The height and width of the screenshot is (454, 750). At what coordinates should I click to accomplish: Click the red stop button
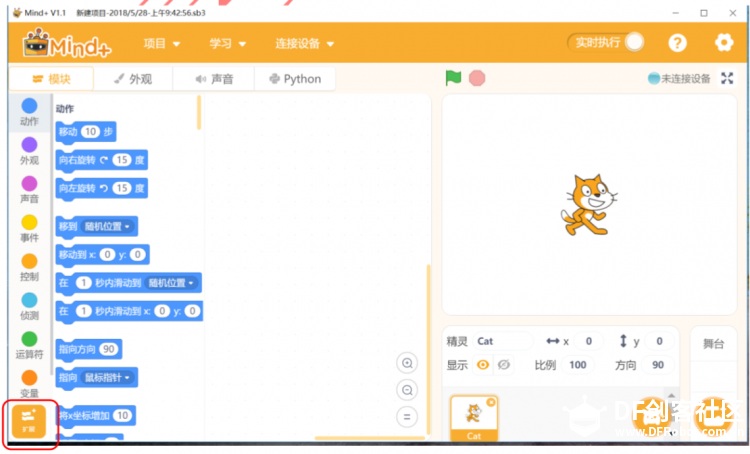(477, 78)
